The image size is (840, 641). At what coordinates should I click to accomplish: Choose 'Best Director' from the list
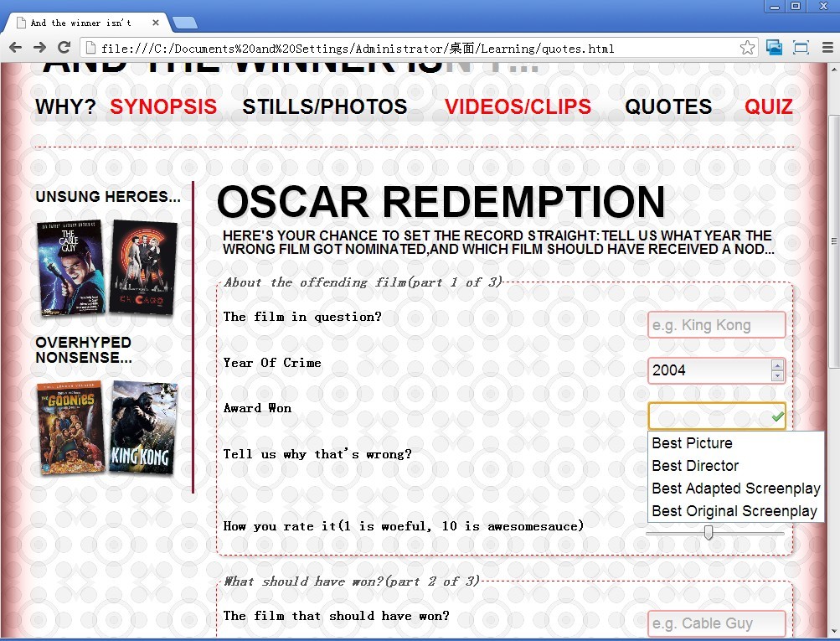735,466
